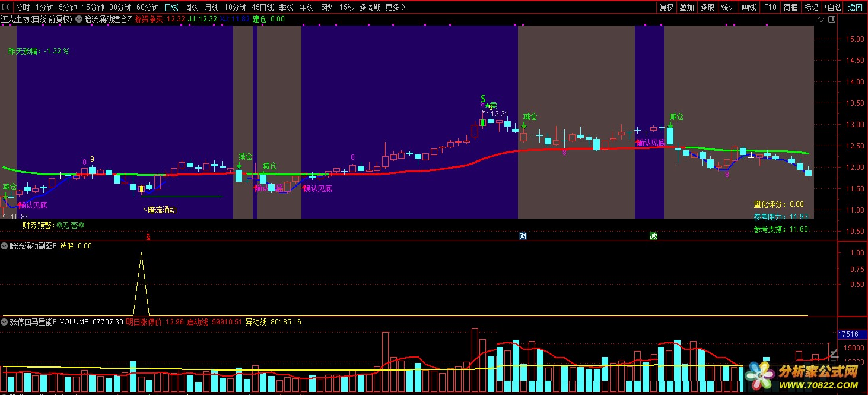The width and height of the screenshot is (868, 395).
Task: Toggle the right panel icon beside the diamond
Action: tap(832, 19)
